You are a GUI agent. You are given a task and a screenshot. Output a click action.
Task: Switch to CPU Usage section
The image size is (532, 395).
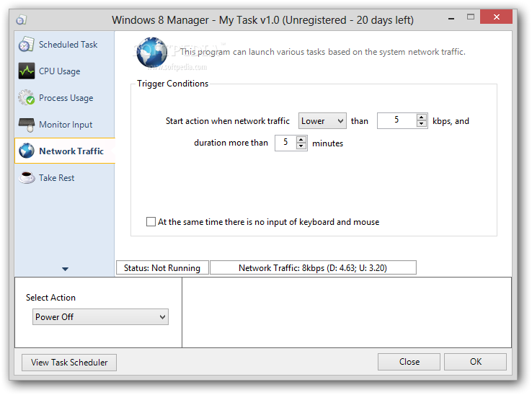coord(64,71)
